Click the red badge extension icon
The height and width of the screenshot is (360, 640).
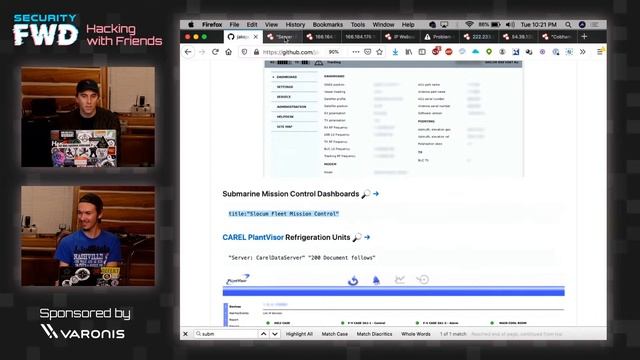(436, 51)
